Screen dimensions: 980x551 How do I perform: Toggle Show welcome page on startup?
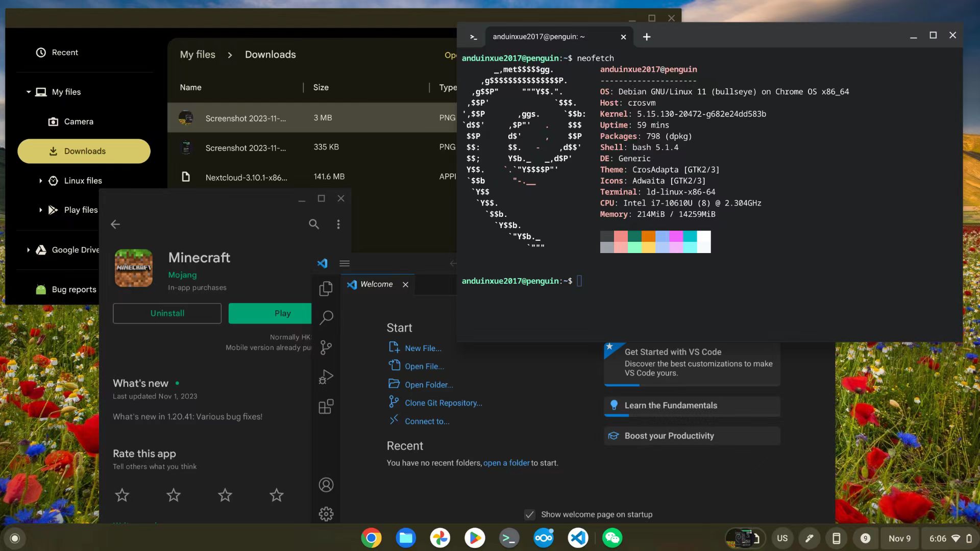pyautogui.click(x=530, y=514)
